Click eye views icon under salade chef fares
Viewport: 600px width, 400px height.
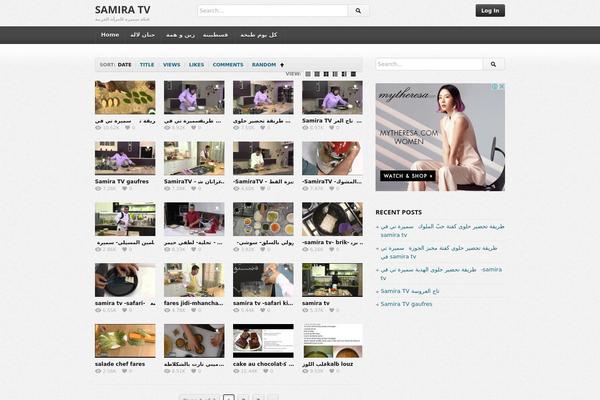(x=98, y=371)
